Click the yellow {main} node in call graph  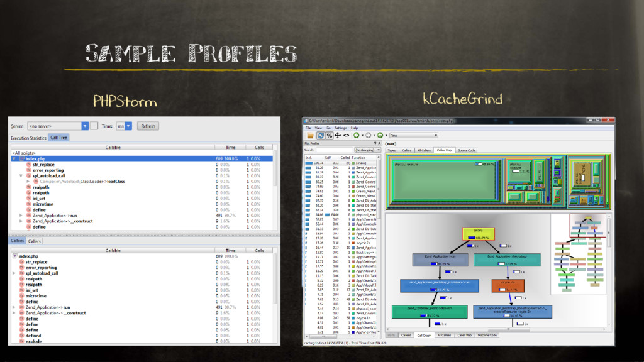479,234
